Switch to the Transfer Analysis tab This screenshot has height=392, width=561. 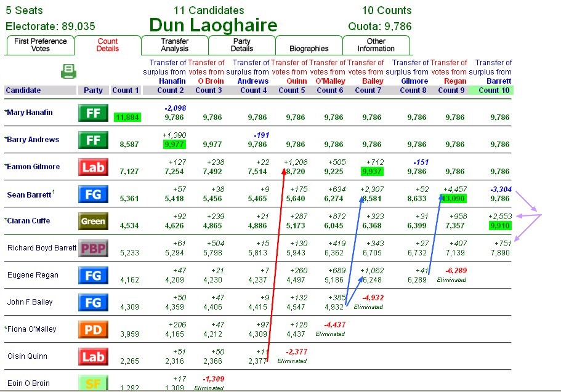click(x=175, y=45)
